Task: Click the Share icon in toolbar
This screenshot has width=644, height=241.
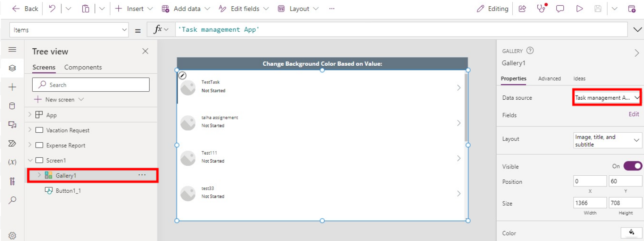Action: (x=522, y=8)
